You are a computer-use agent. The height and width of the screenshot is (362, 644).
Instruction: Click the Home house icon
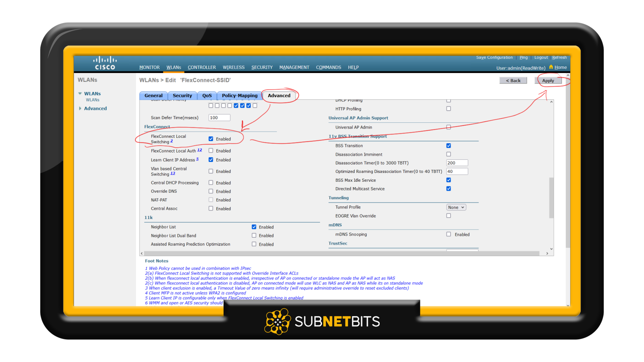click(551, 67)
